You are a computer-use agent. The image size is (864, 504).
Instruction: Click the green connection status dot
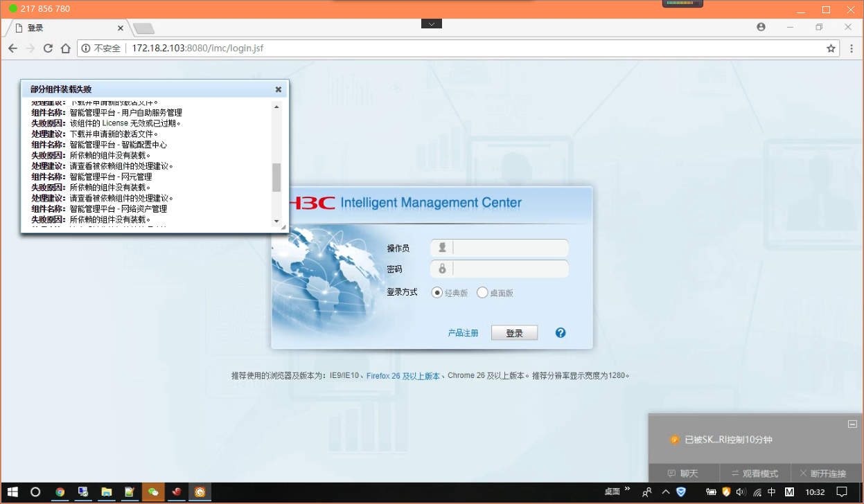[12, 9]
